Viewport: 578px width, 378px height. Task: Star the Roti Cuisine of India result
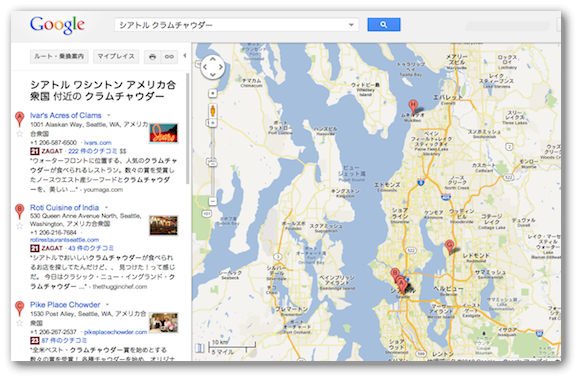[20, 226]
